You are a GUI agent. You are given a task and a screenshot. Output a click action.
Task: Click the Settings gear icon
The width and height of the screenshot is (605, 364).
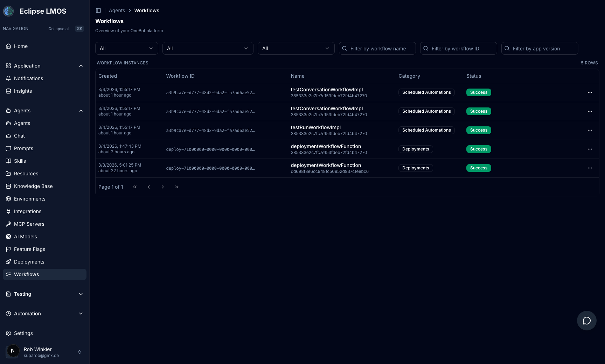[8, 333]
